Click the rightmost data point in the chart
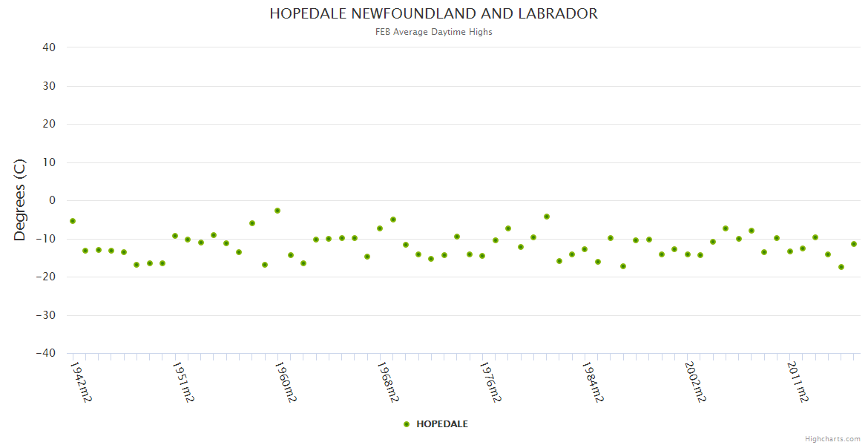The image size is (868, 445). (x=854, y=244)
